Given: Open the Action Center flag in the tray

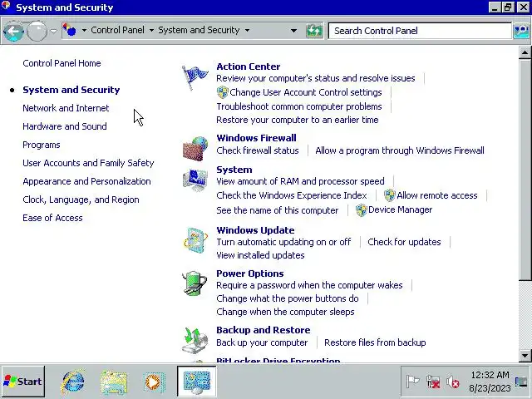Looking at the screenshot, I should click(x=412, y=382).
